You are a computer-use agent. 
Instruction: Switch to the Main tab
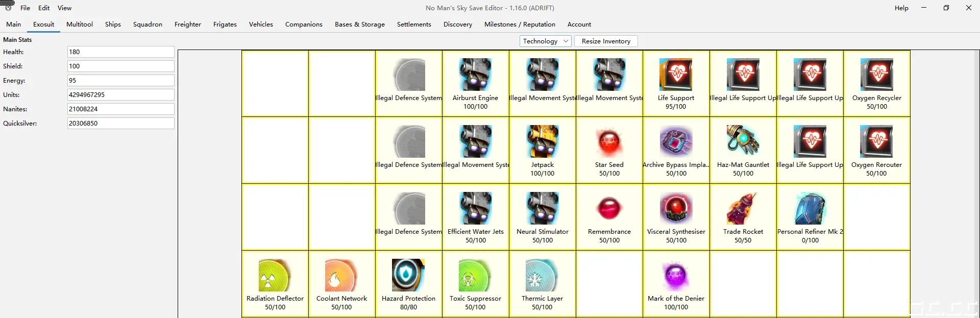pyautogui.click(x=13, y=24)
